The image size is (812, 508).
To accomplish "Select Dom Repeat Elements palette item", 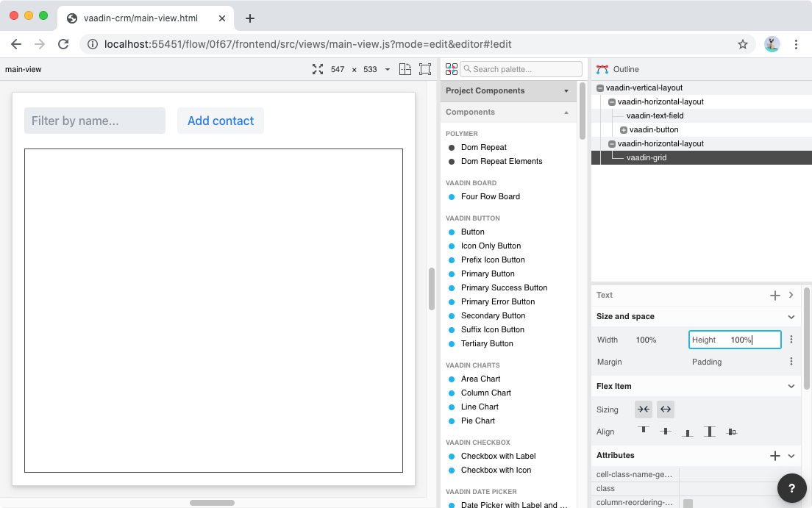I will click(x=502, y=162).
